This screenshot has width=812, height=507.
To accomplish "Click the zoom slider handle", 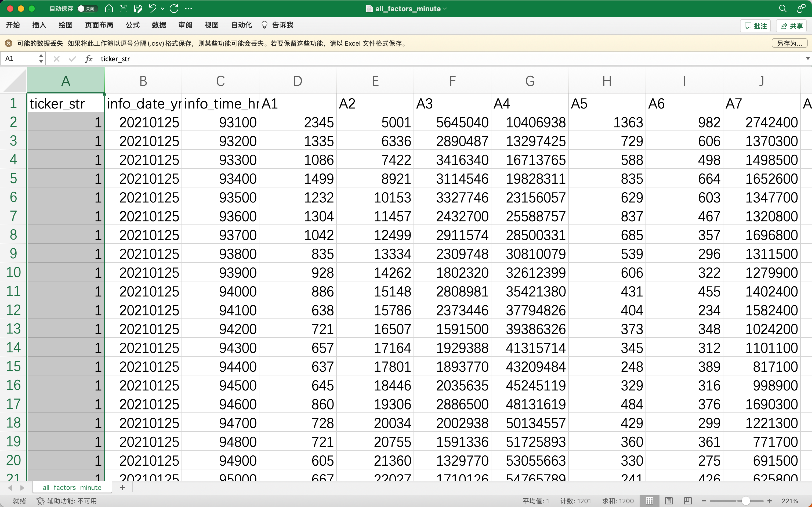I will (746, 501).
